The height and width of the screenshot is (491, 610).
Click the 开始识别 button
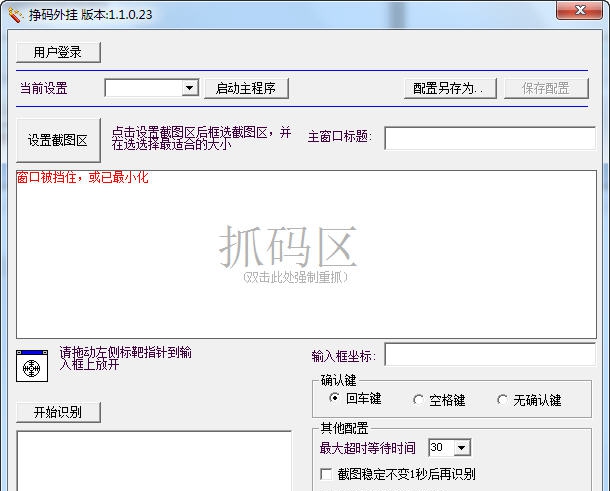[58, 412]
